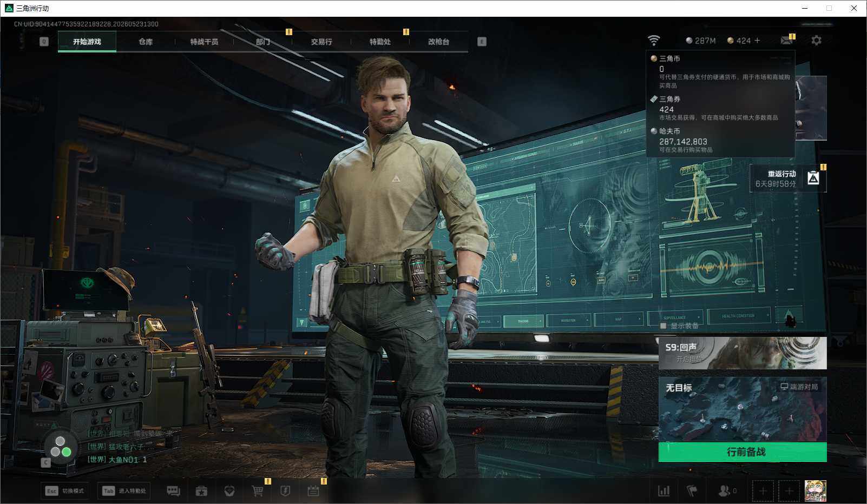Open the statistics bar chart icon
The width and height of the screenshot is (867, 504).
(x=664, y=490)
